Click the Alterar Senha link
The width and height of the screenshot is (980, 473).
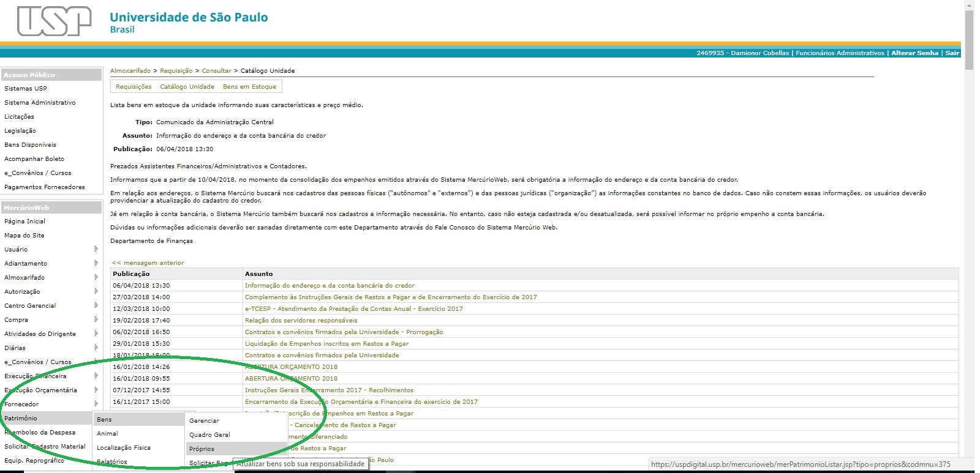click(914, 53)
